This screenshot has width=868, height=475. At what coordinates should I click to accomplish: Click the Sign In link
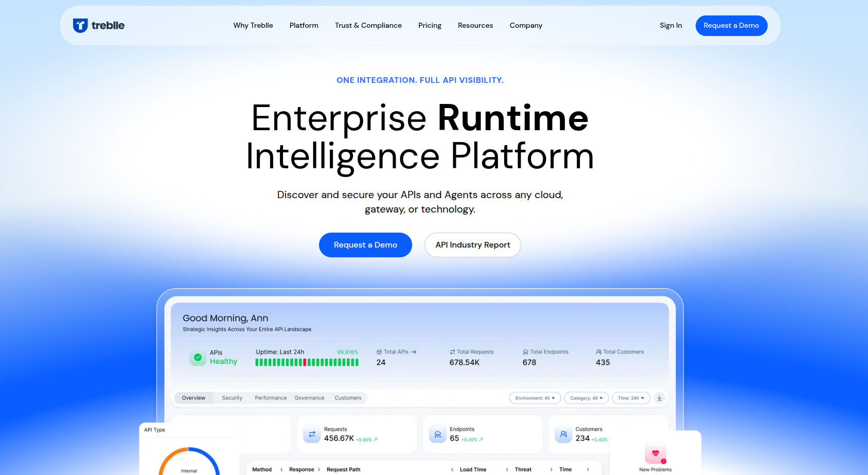point(671,25)
